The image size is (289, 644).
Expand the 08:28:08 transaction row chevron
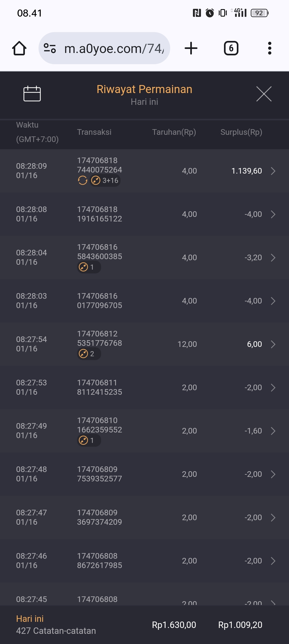coord(273,214)
